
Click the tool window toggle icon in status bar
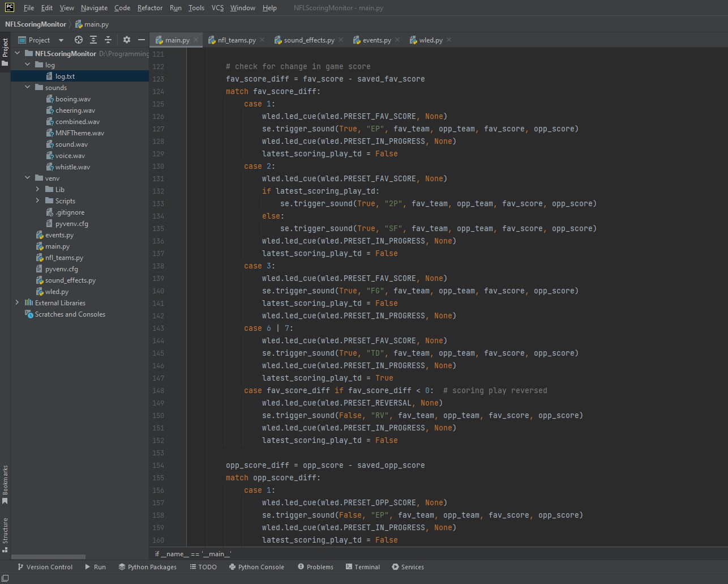click(5, 578)
